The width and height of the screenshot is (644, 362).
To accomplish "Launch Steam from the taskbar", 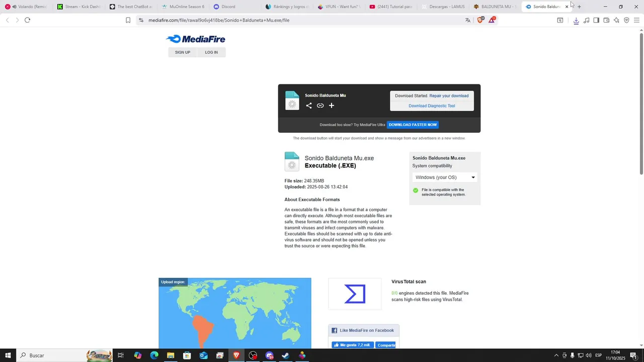I will (285, 355).
